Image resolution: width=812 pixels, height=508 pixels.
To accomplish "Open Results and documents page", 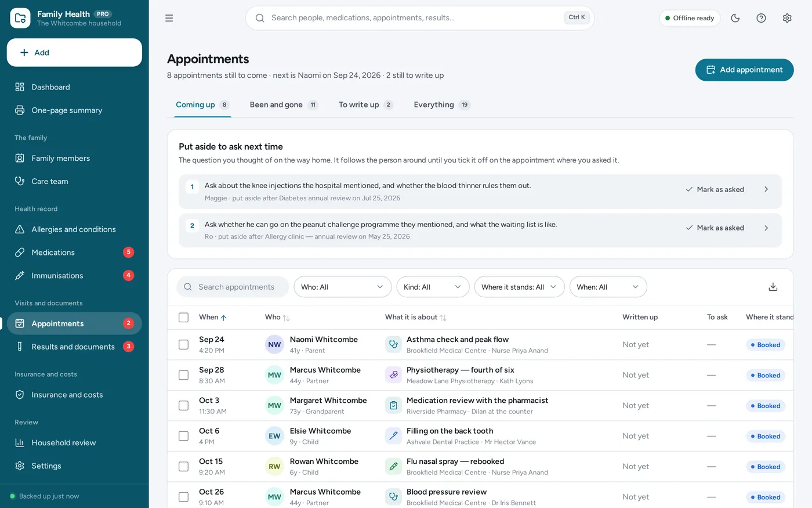I will coord(74,347).
